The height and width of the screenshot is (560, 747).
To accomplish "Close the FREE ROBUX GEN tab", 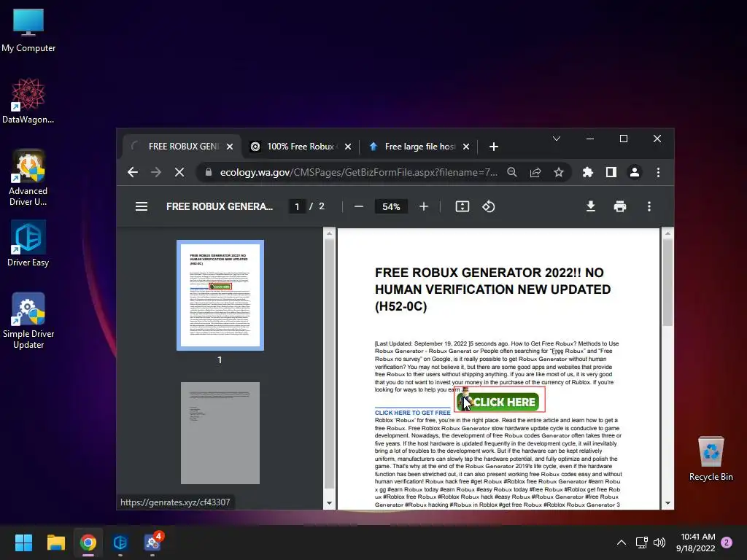I will (x=230, y=147).
